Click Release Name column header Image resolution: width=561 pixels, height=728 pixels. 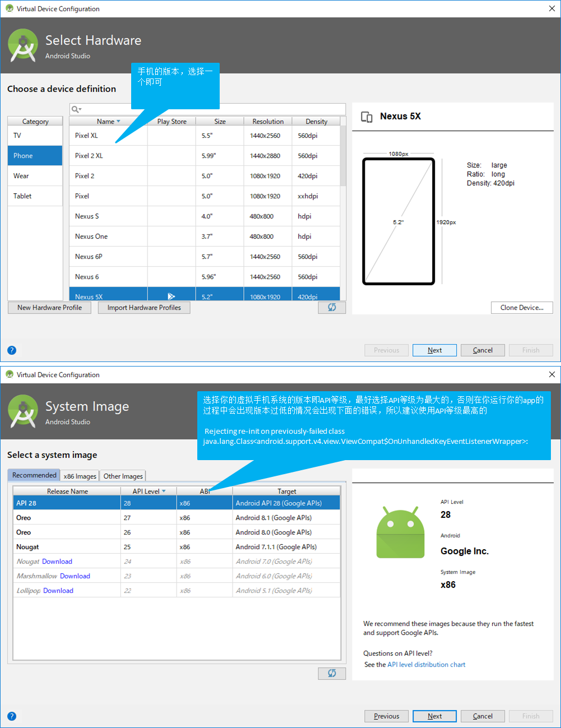click(67, 491)
